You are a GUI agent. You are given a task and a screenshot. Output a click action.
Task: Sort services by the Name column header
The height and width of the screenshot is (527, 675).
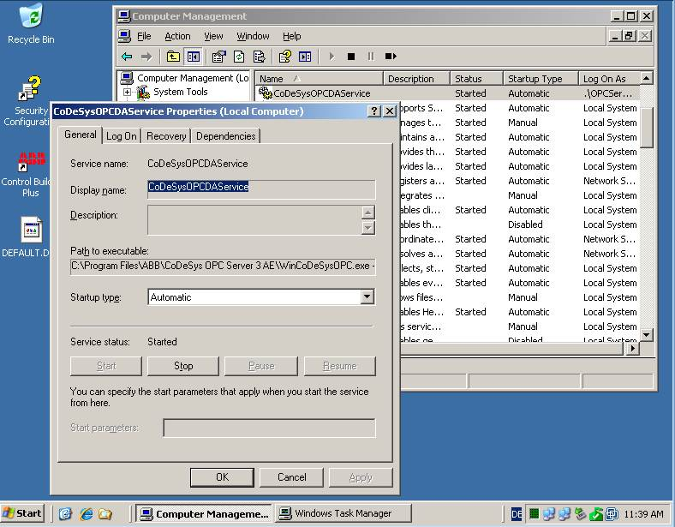tap(318, 79)
